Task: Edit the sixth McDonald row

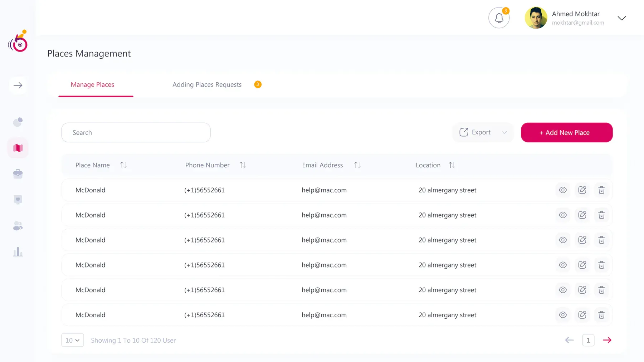Action: [582, 315]
